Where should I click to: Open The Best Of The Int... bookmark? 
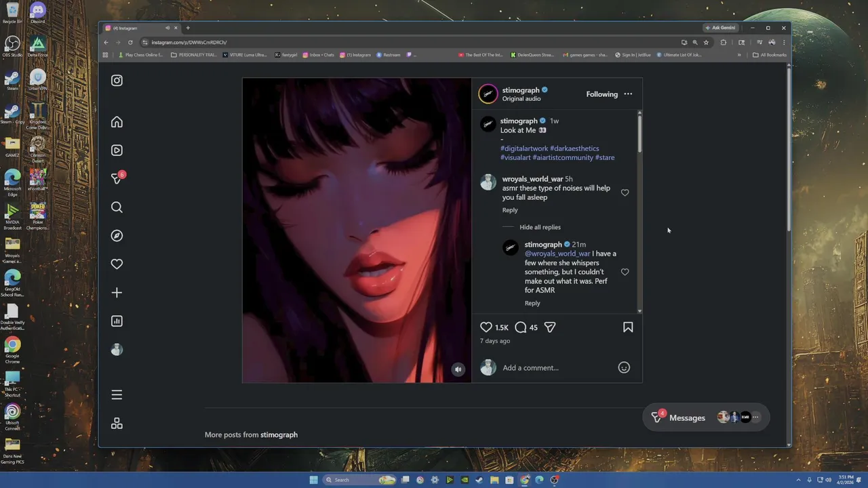coord(481,55)
